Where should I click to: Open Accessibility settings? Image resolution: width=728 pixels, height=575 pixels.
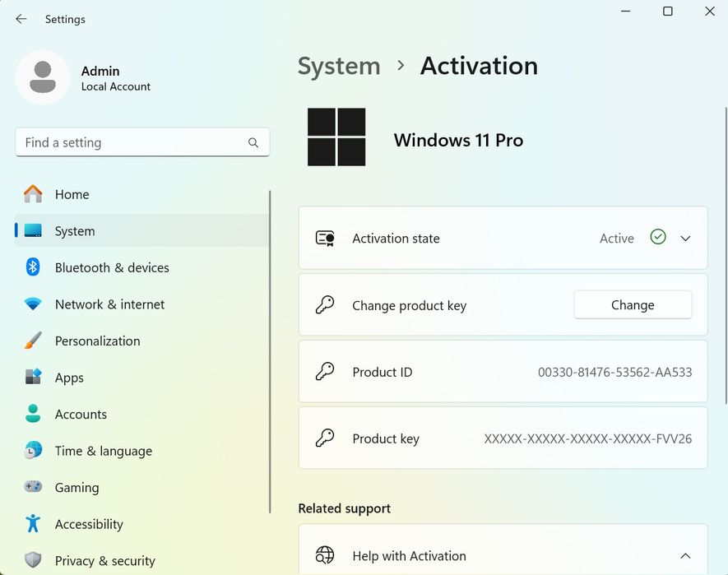141,524
